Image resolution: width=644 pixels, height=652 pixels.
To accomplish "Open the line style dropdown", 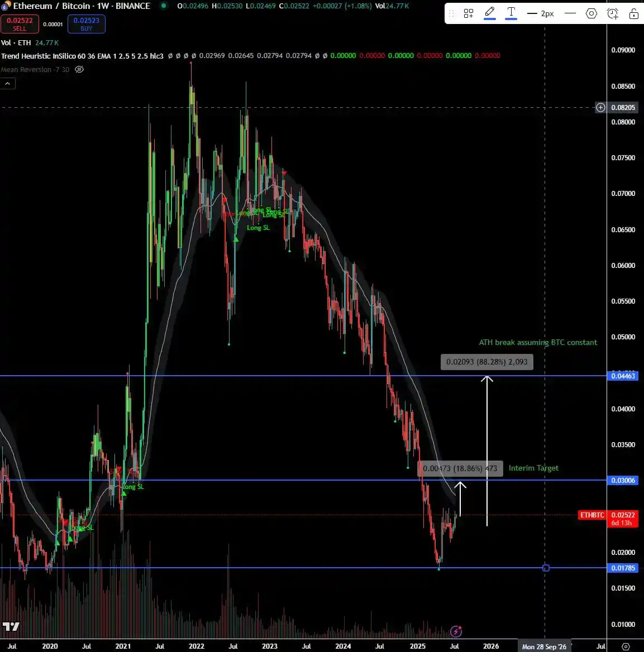I will 570,13.
